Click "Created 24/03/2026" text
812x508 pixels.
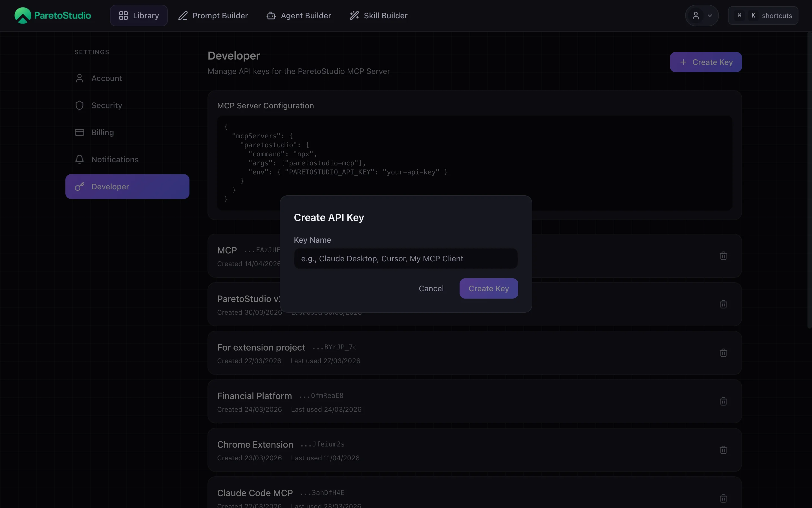click(x=249, y=410)
